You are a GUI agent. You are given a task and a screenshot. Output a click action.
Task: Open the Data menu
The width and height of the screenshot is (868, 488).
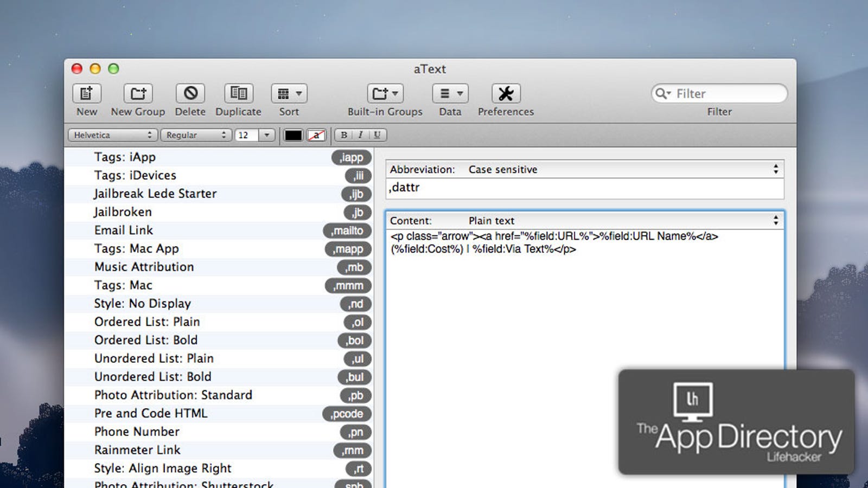450,94
